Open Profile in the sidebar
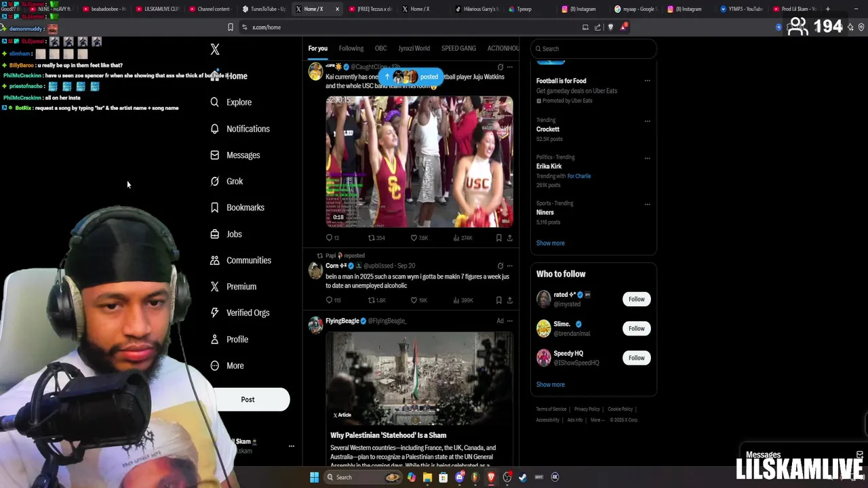 pyautogui.click(x=229, y=340)
